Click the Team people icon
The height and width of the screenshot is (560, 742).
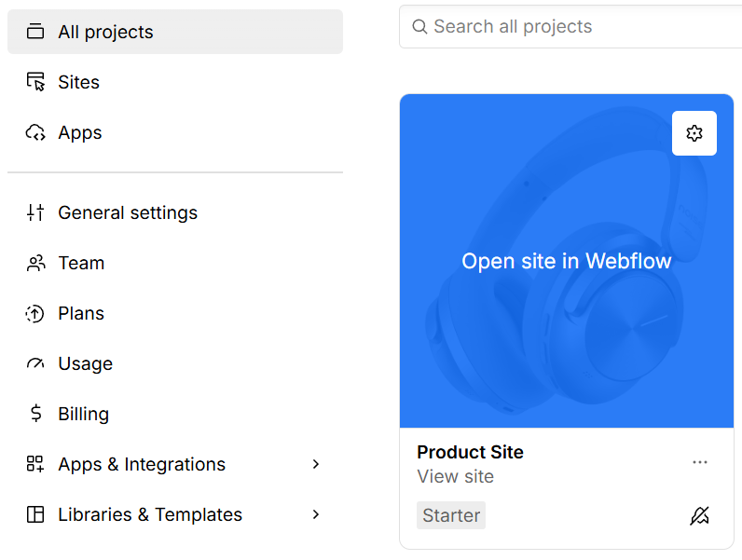[x=35, y=263]
